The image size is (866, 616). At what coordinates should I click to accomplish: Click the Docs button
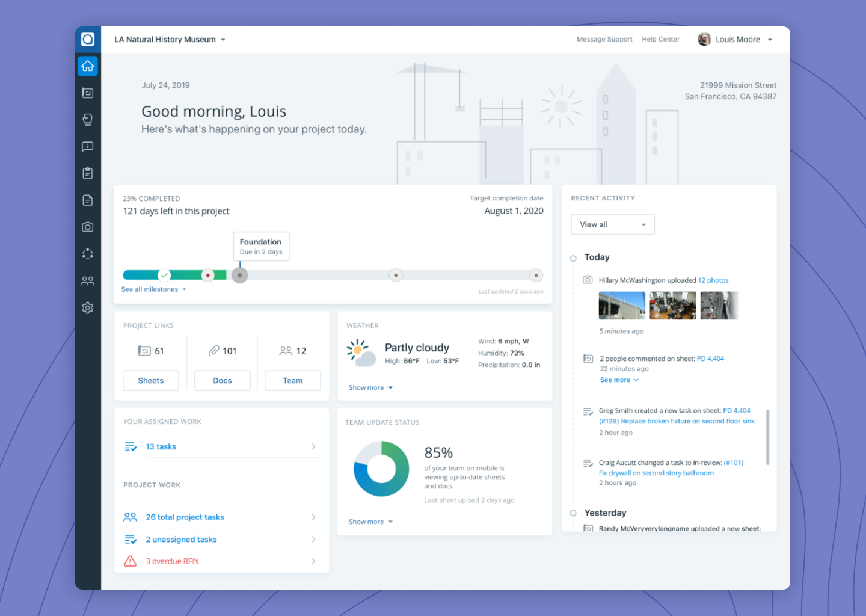pyautogui.click(x=223, y=381)
